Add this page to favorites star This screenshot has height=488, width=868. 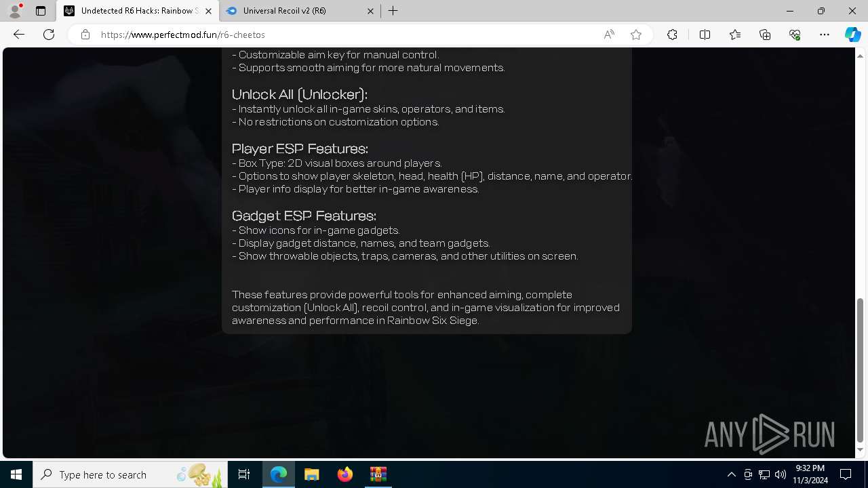(x=636, y=35)
